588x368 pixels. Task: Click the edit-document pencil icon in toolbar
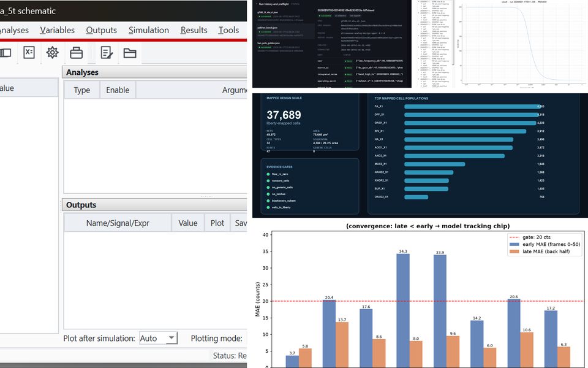tap(107, 53)
